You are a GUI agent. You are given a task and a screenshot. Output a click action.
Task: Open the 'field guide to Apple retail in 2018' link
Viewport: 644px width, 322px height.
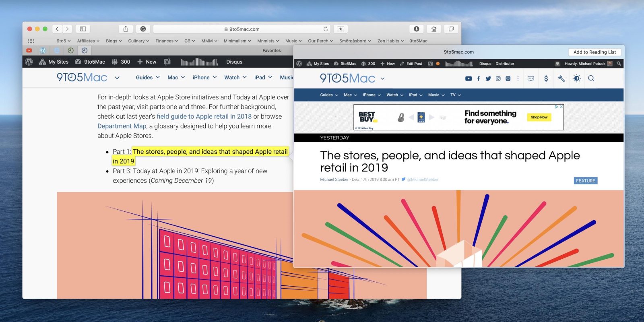point(204,116)
